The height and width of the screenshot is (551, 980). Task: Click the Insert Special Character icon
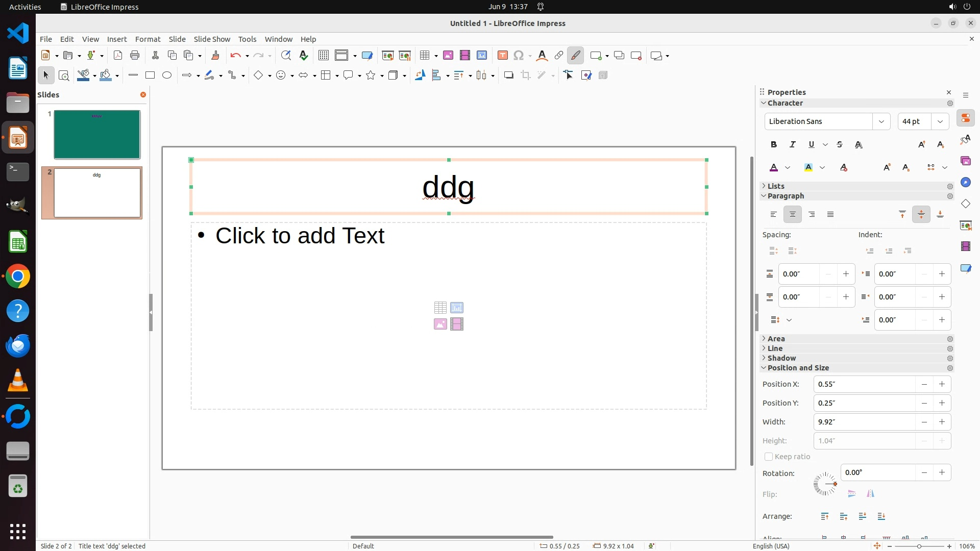point(519,56)
